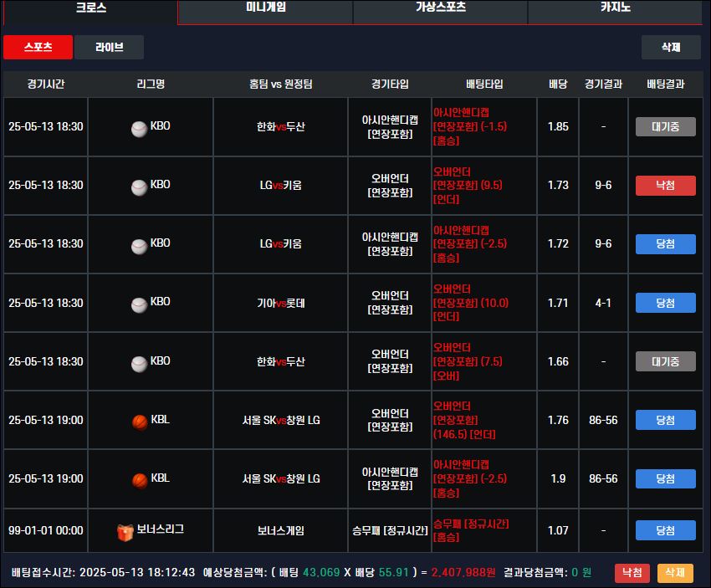Click the 1.76 odds value
711x588 pixels.
[558, 420]
